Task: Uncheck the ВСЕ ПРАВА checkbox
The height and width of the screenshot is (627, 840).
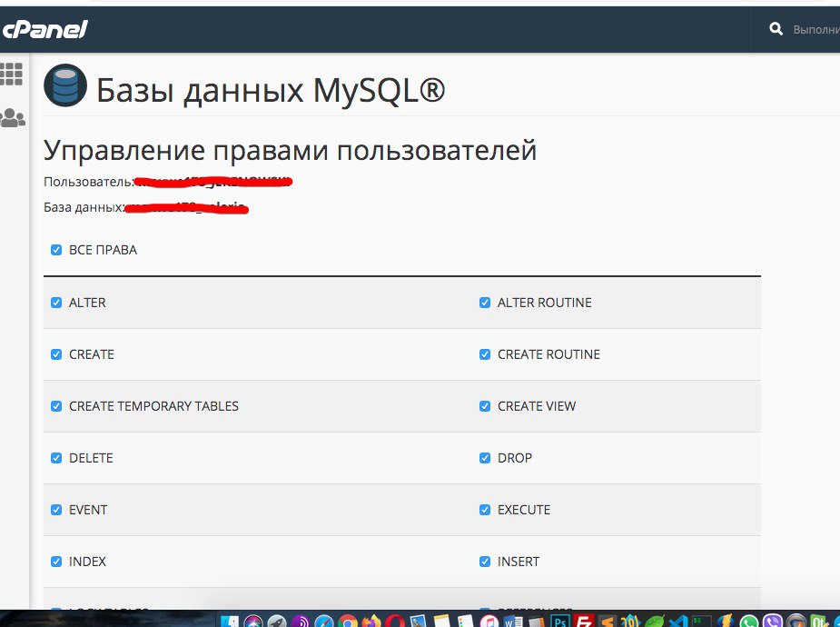Action: [56, 250]
